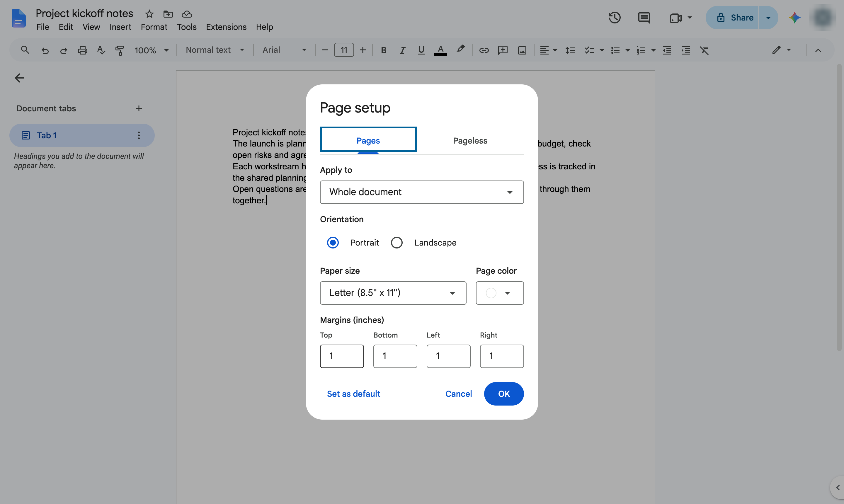Open the Normal text style dropdown
The image size is (844, 504).
click(x=215, y=50)
